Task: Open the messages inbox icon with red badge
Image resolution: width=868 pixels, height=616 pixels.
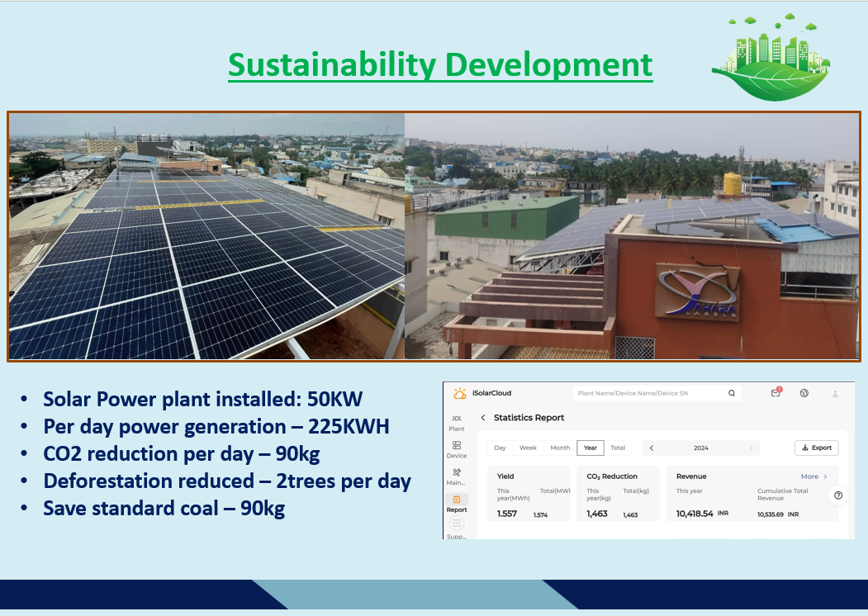Action: pyautogui.click(x=776, y=392)
